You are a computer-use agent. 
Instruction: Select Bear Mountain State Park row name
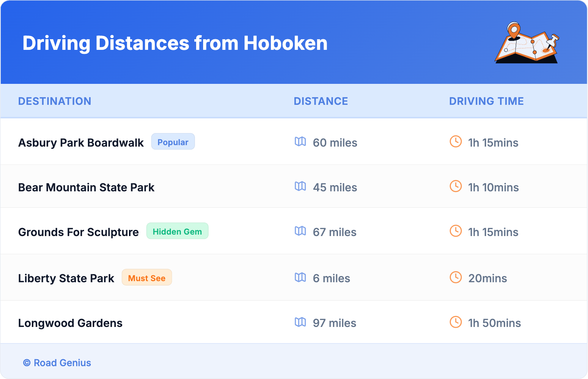86,187
